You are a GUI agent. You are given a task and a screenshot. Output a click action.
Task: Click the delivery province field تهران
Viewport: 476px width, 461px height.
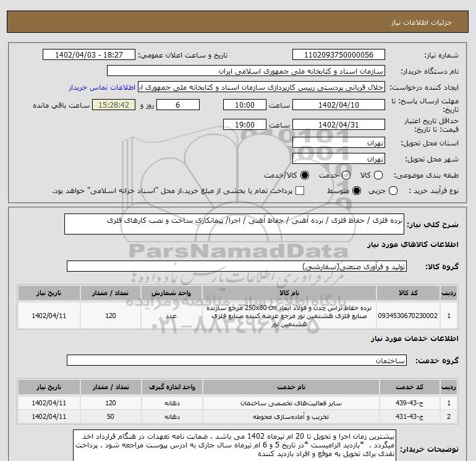(x=339, y=142)
